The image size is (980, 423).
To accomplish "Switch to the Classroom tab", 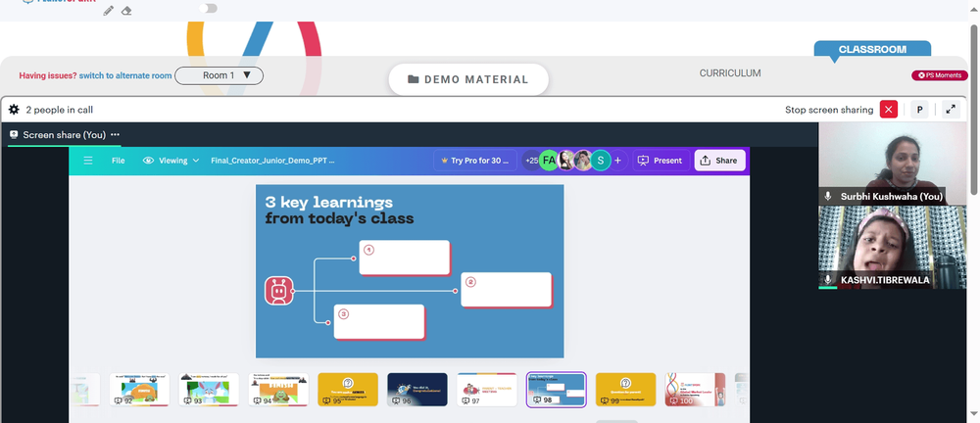I will [872, 49].
